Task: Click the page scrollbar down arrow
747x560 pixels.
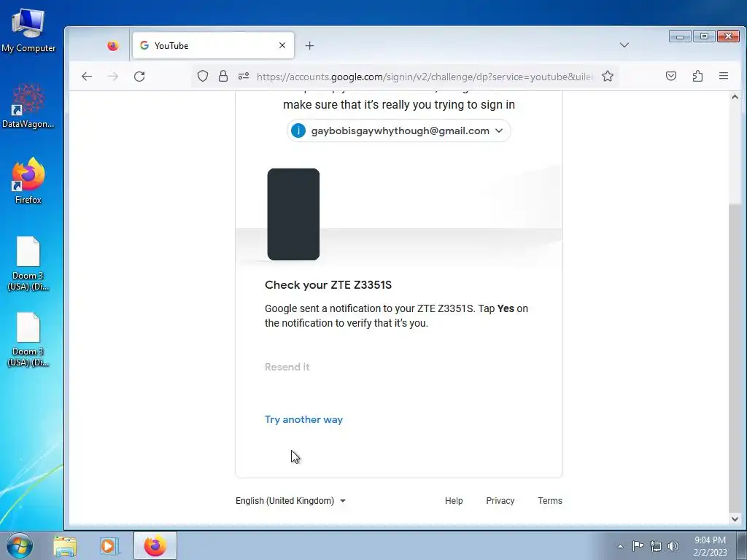Action: tap(735, 519)
